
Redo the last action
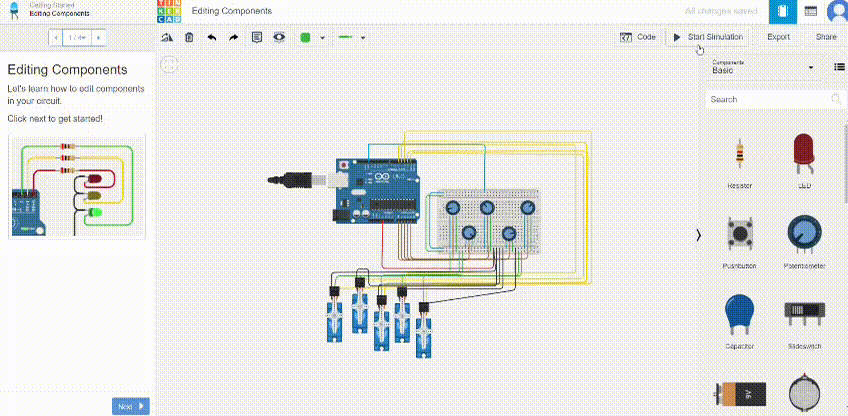click(234, 37)
